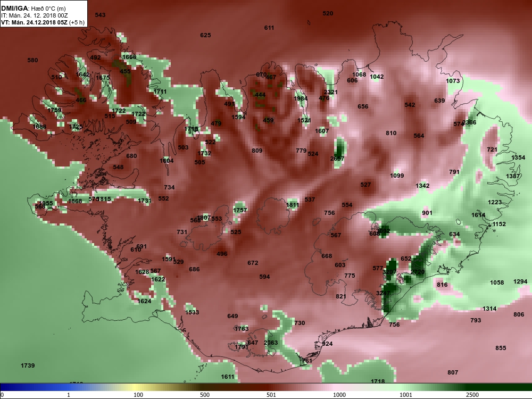Click the map value '680'
This screenshot has height=399, width=532.
[x=131, y=156]
